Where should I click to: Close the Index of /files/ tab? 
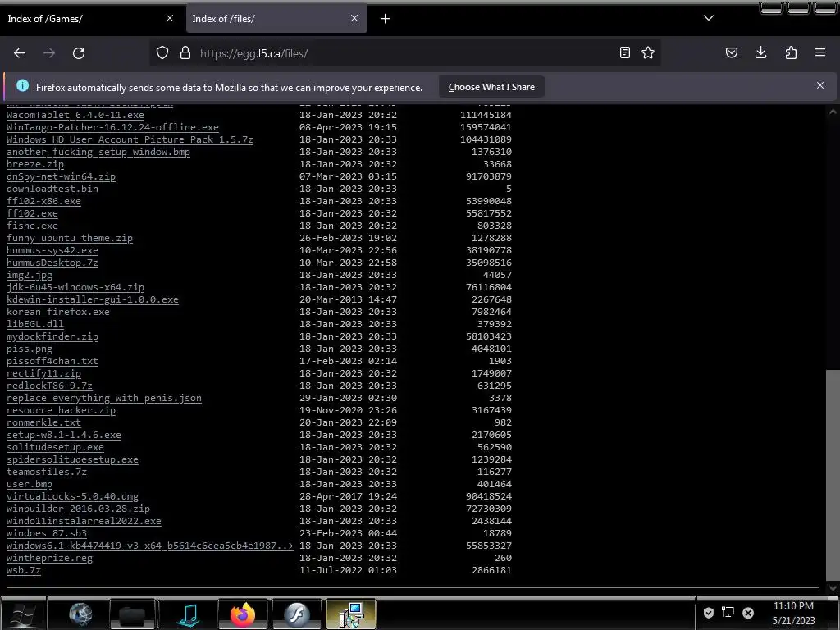click(x=354, y=18)
